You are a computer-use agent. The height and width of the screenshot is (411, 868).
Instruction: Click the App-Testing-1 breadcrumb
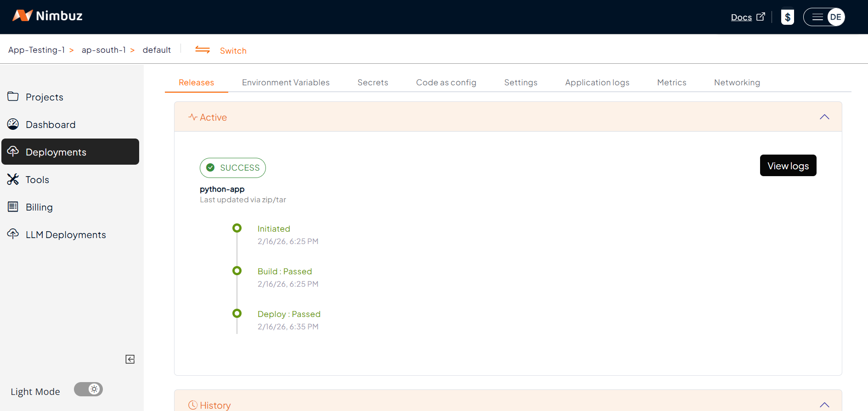[x=36, y=50]
